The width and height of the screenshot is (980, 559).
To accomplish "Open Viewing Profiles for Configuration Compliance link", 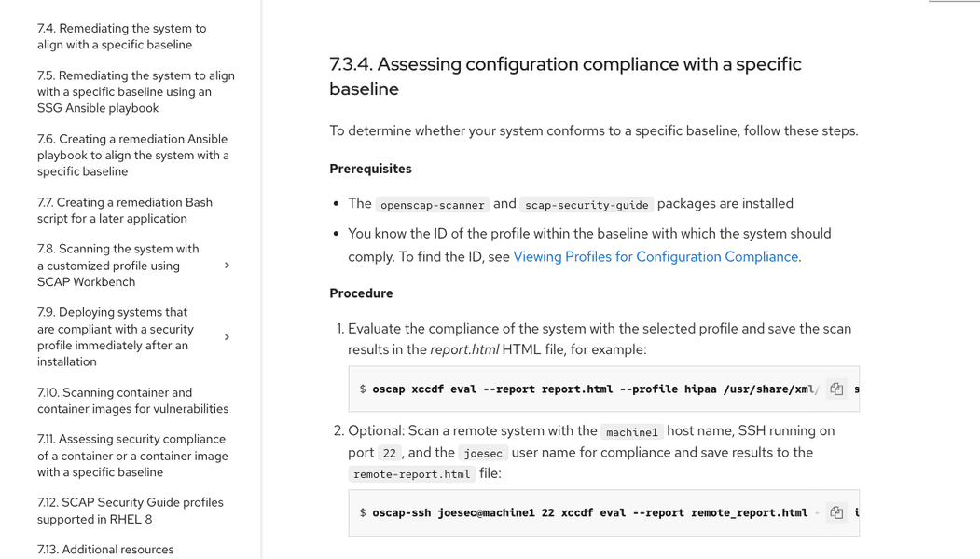I will pos(656,256).
